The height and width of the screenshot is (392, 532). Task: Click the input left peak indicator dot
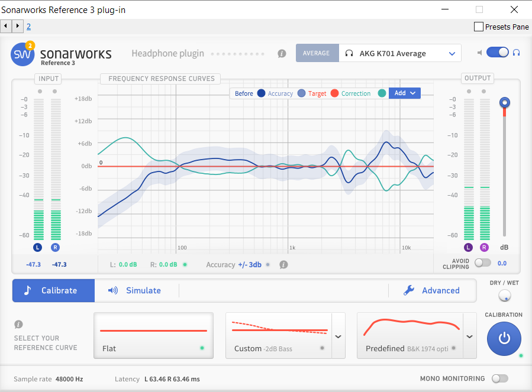(40, 91)
